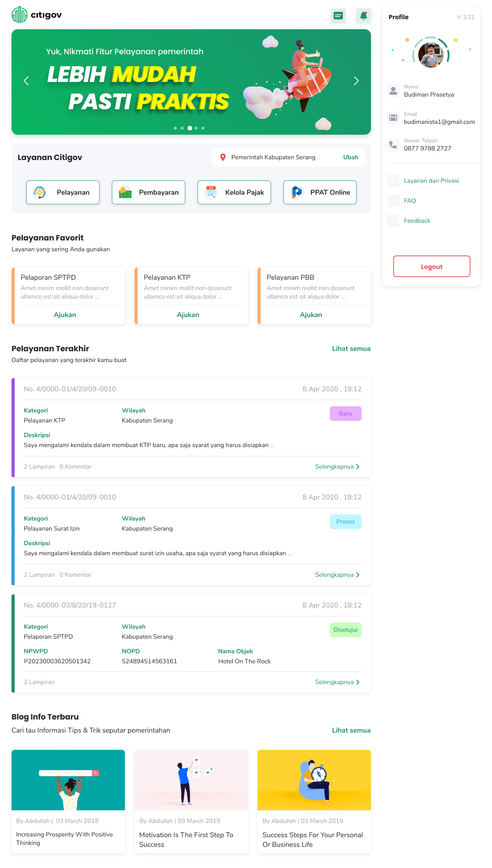Click Ubah to change government region
The image size is (492, 868).
(351, 157)
